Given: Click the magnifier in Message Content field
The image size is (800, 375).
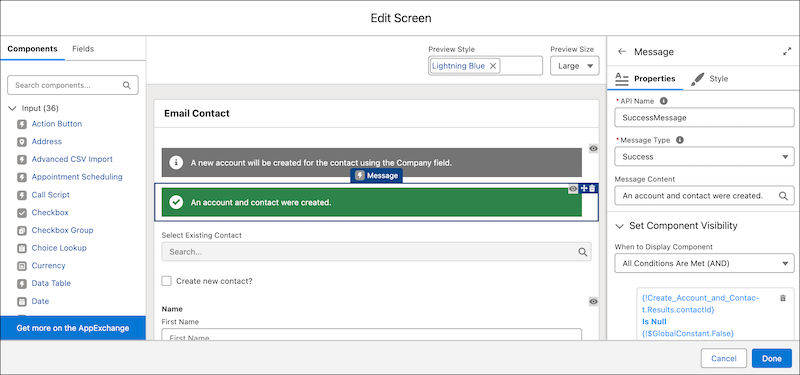Looking at the screenshot, I should (783, 195).
